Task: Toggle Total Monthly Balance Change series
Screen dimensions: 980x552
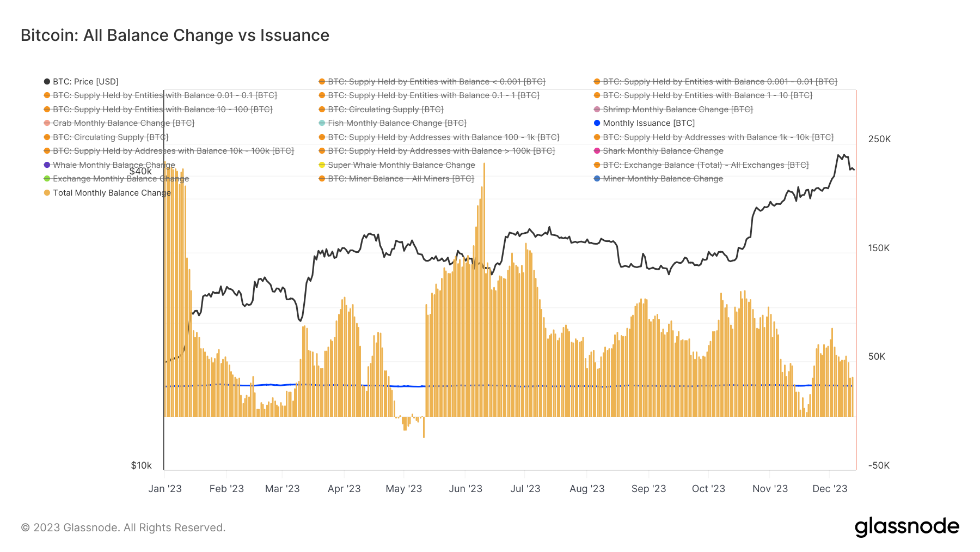Action: pos(112,193)
